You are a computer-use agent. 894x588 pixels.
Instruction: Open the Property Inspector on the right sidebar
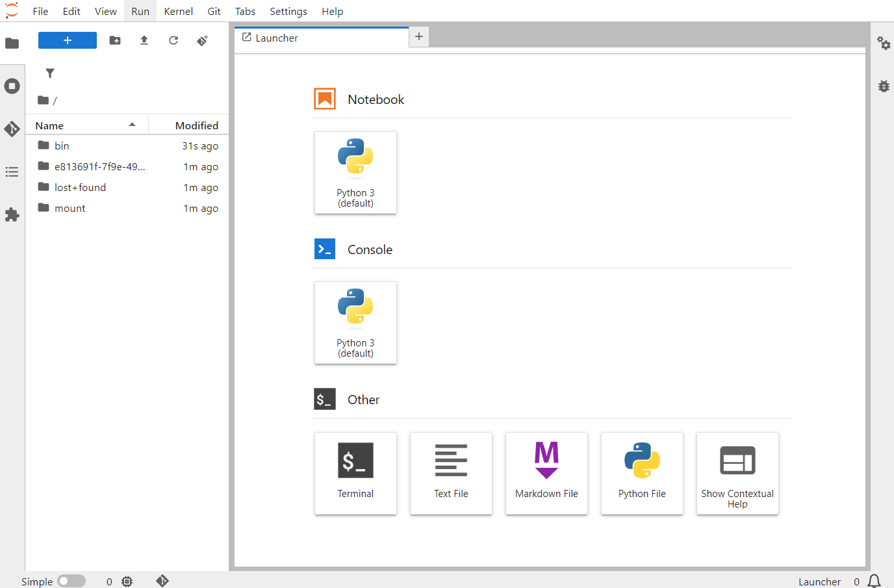pos(883,43)
